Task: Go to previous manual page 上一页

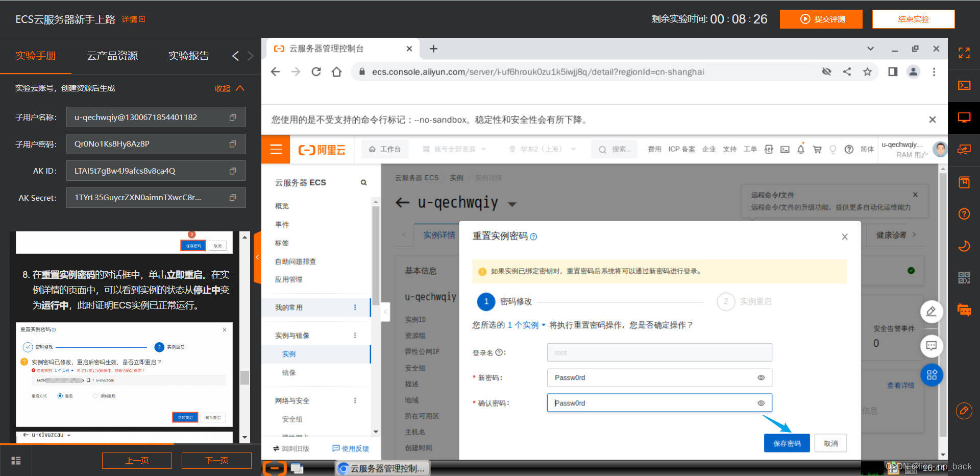Action: coord(137,461)
